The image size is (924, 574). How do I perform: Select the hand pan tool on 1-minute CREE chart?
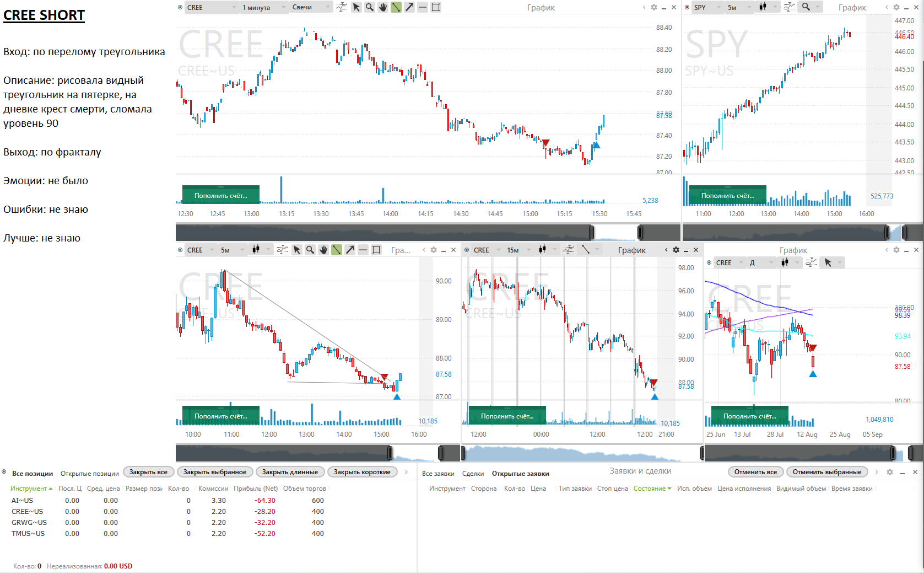click(x=383, y=7)
